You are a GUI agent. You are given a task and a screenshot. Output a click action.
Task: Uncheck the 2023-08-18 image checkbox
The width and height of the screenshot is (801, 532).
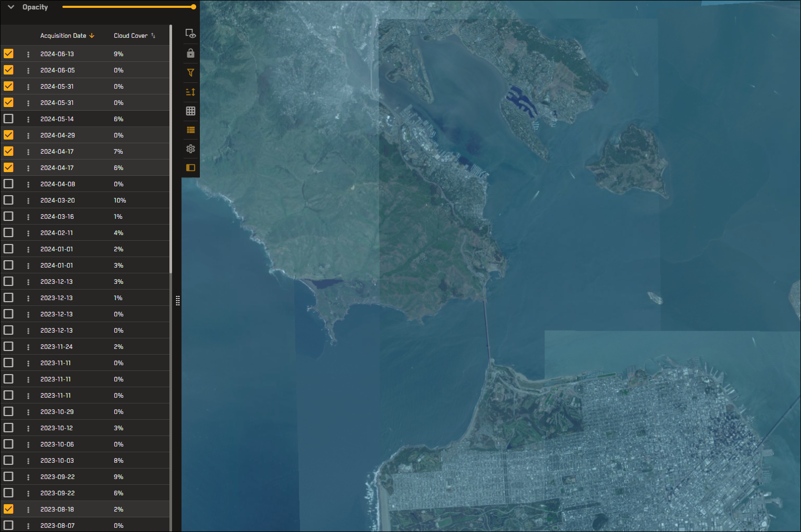8,509
